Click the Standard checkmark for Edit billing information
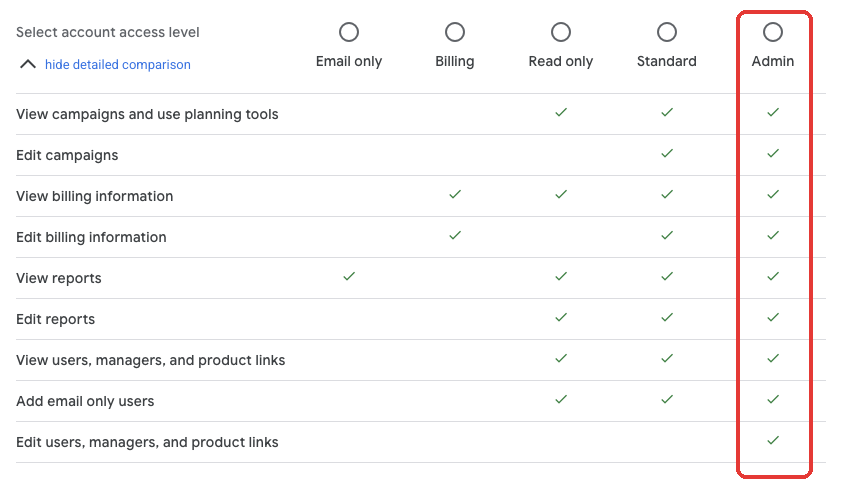This screenshot has height=490, width=844. (667, 235)
